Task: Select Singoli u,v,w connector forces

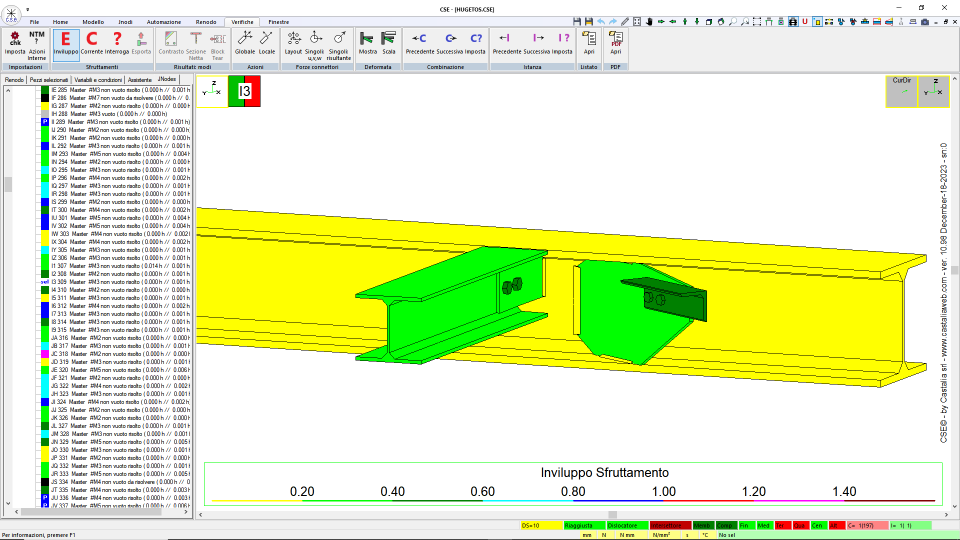Action: (x=315, y=45)
